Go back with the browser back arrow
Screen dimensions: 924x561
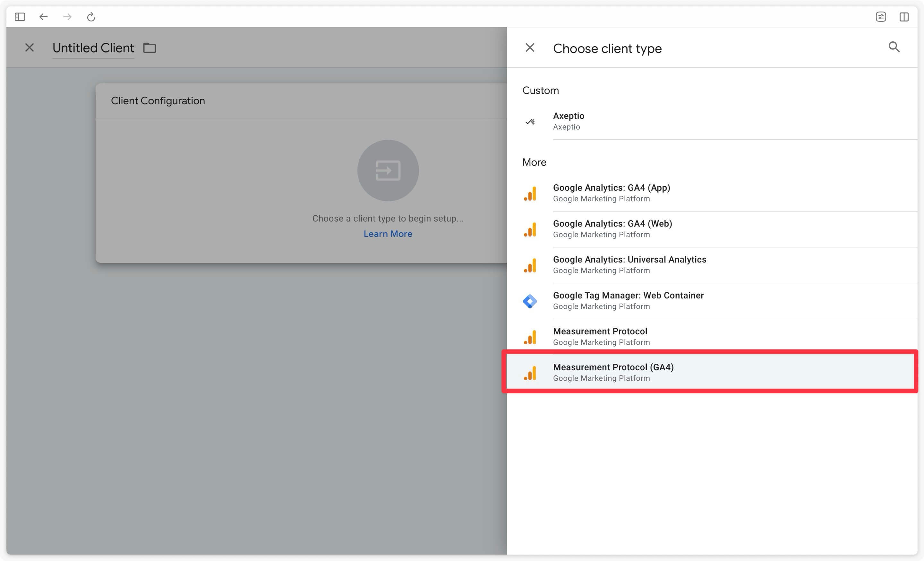click(x=44, y=17)
